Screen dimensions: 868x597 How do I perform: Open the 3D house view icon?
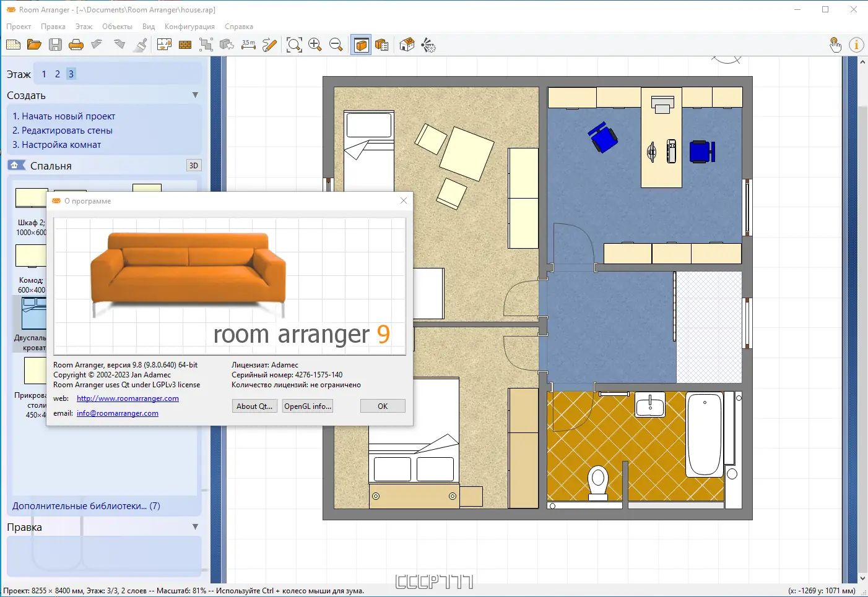click(x=407, y=44)
